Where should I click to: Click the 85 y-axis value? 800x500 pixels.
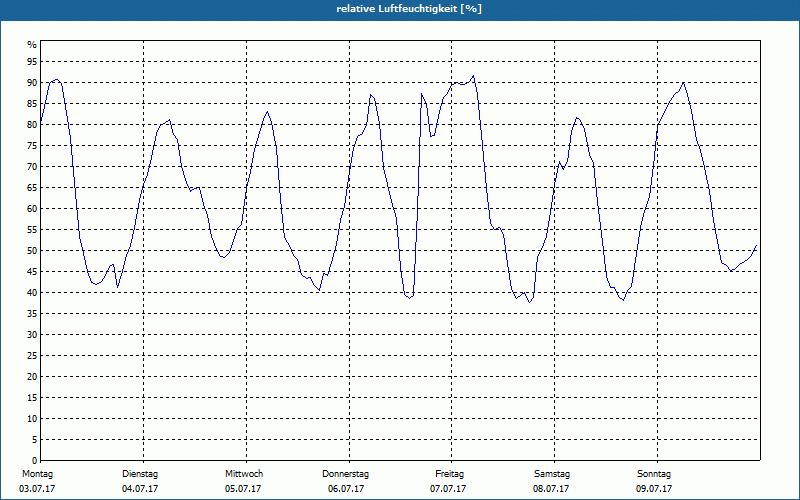pyautogui.click(x=32, y=104)
